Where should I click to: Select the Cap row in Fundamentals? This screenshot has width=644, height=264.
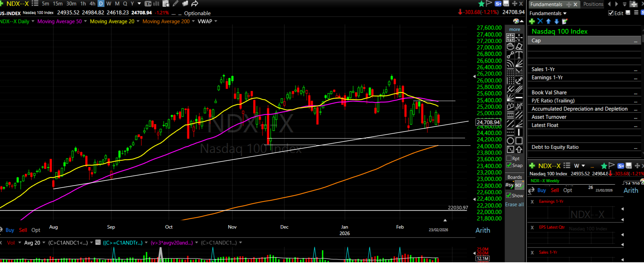584,41
